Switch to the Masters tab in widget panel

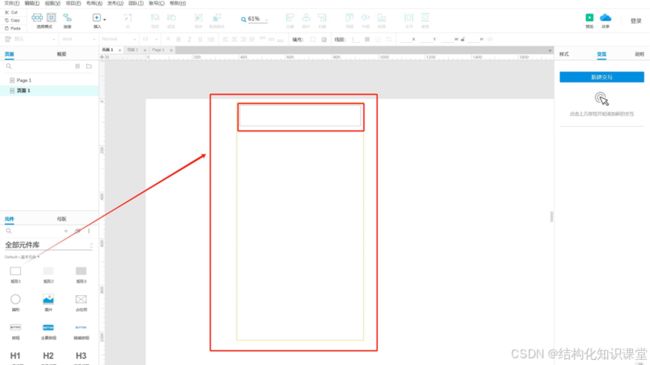61,219
